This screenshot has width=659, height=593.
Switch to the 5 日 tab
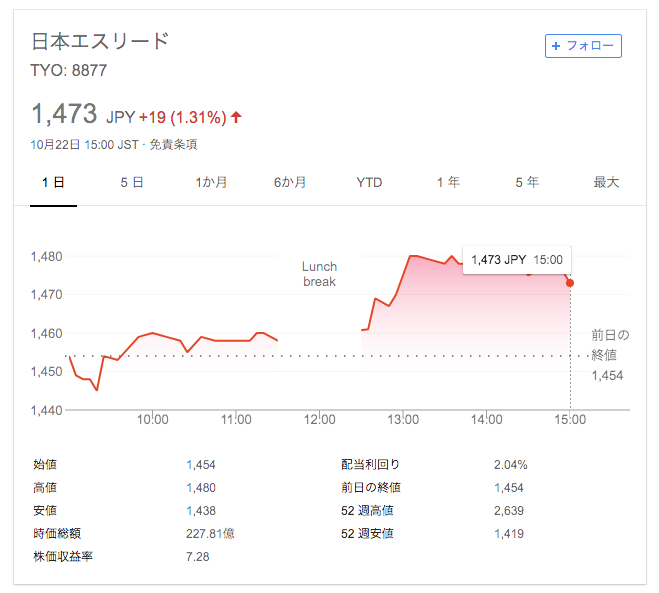coord(132,182)
